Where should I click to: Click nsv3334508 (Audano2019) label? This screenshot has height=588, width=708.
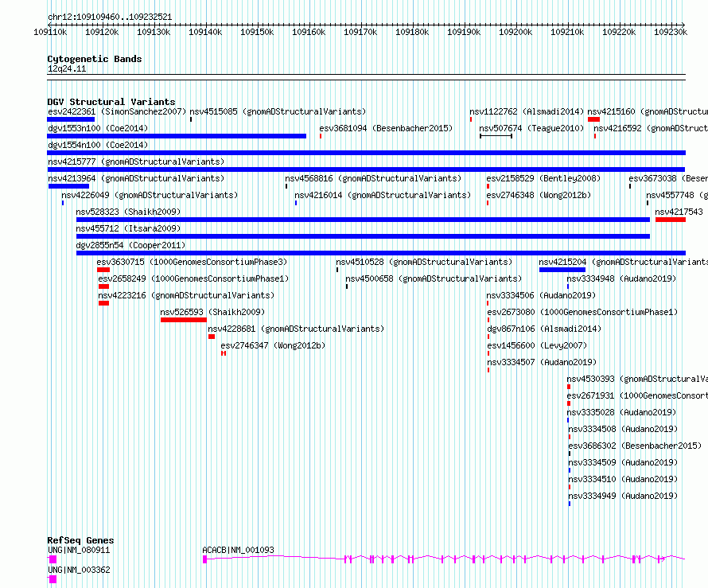[x=623, y=429]
